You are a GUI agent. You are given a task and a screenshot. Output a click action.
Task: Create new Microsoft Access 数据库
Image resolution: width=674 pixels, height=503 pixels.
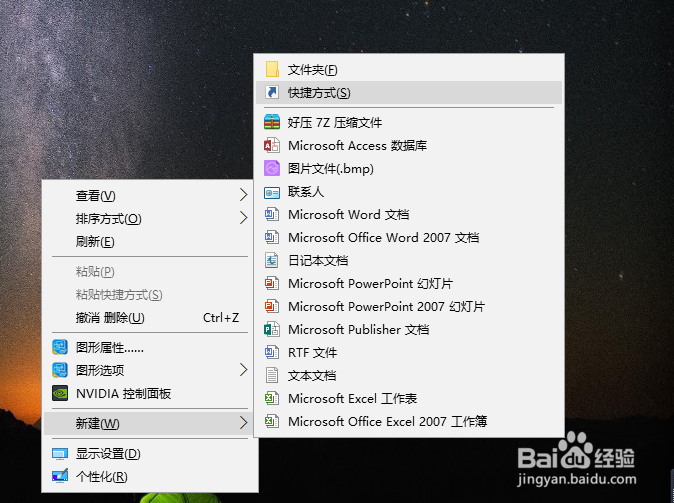(x=409, y=146)
